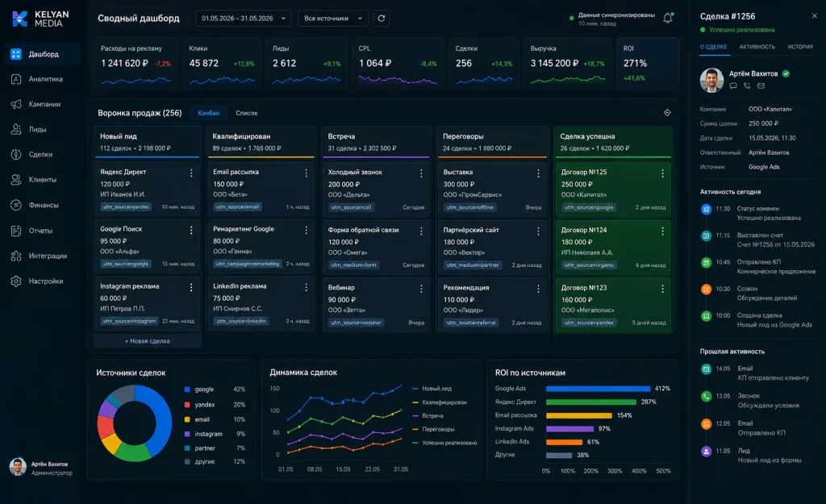This screenshot has width=826, height=504.
Task: Open menu dots on Договор №125 card
Action: (x=662, y=173)
